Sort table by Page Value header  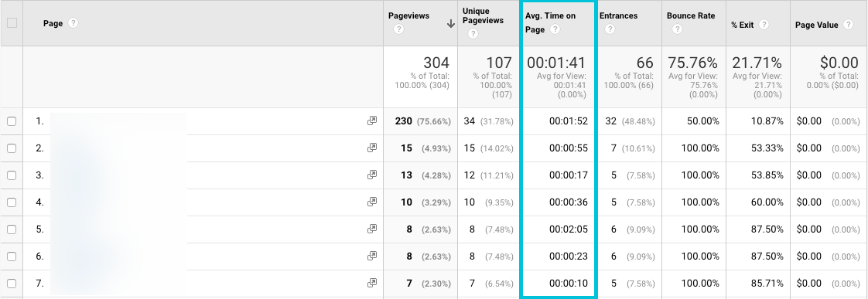(x=816, y=25)
